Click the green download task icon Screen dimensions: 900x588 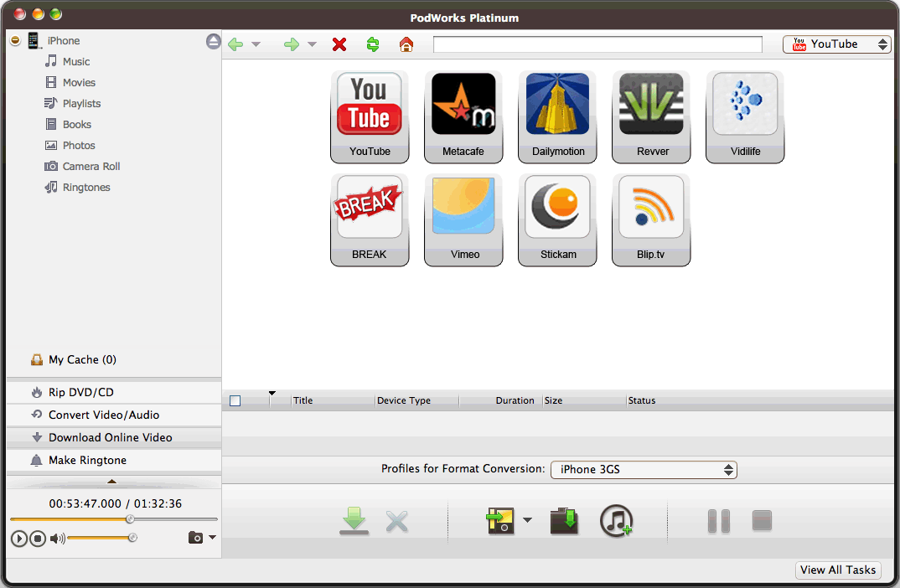354,520
